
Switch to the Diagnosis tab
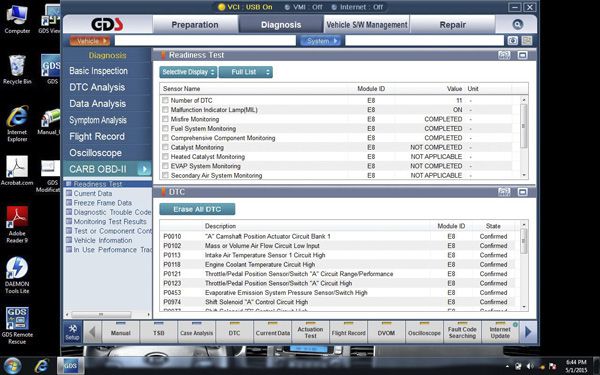pyautogui.click(x=281, y=25)
